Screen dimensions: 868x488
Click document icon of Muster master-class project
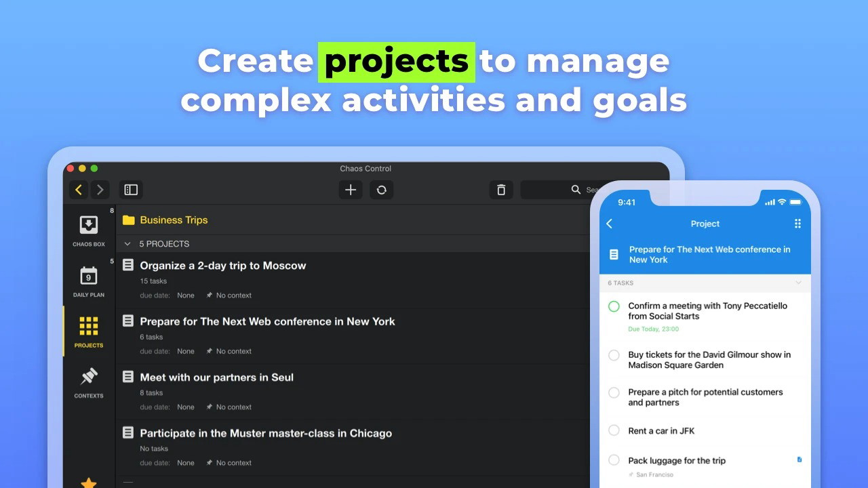(128, 432)
